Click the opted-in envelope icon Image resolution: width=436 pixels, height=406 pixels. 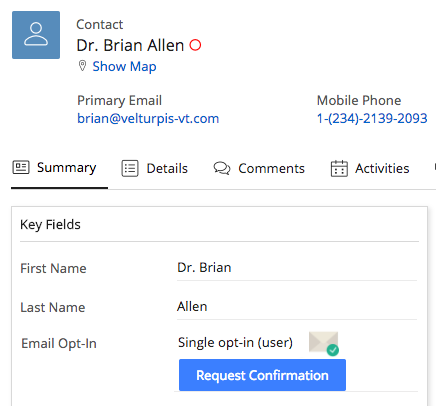(324, 344)
